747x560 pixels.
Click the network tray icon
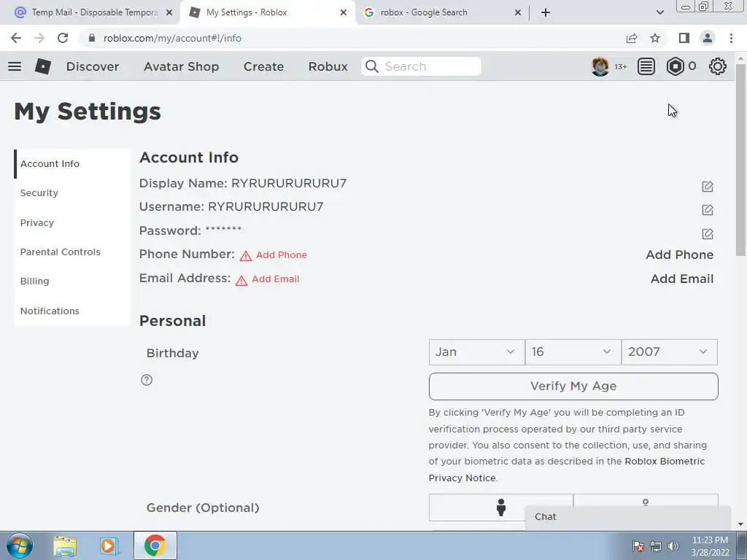click(x=656, y=546)
